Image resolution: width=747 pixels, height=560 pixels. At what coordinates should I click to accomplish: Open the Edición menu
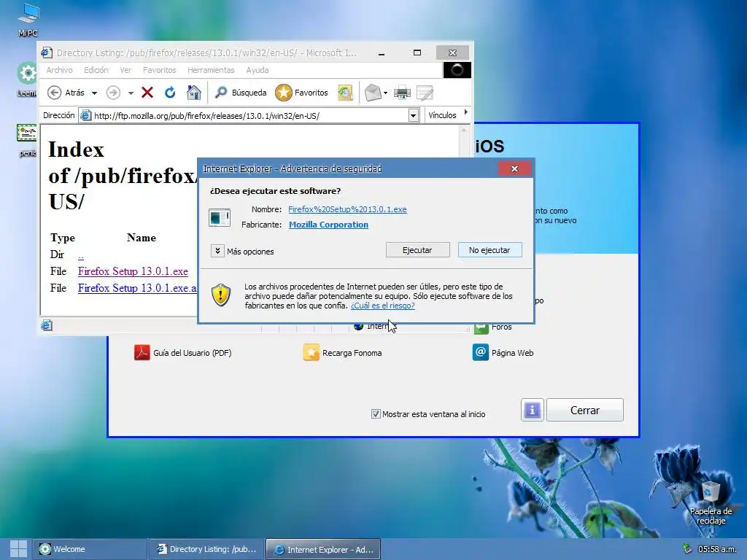point(96,70)
